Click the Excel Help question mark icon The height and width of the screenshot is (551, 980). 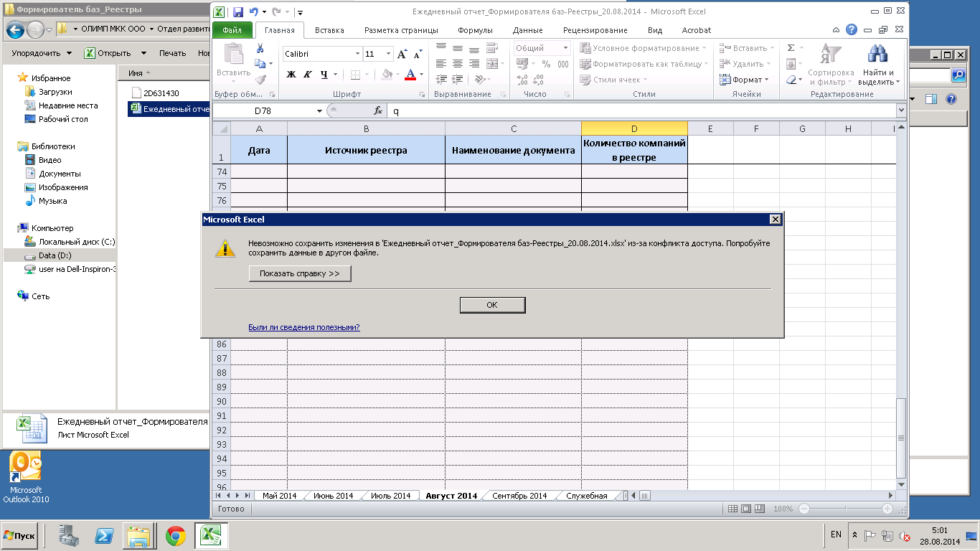[852, 30]
